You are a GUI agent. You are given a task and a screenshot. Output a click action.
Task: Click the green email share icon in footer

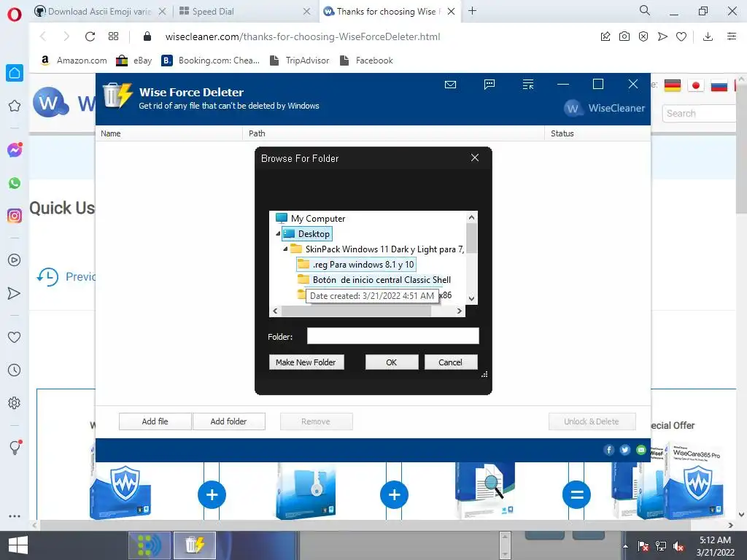pyautogui.click(x=641, y=450)
